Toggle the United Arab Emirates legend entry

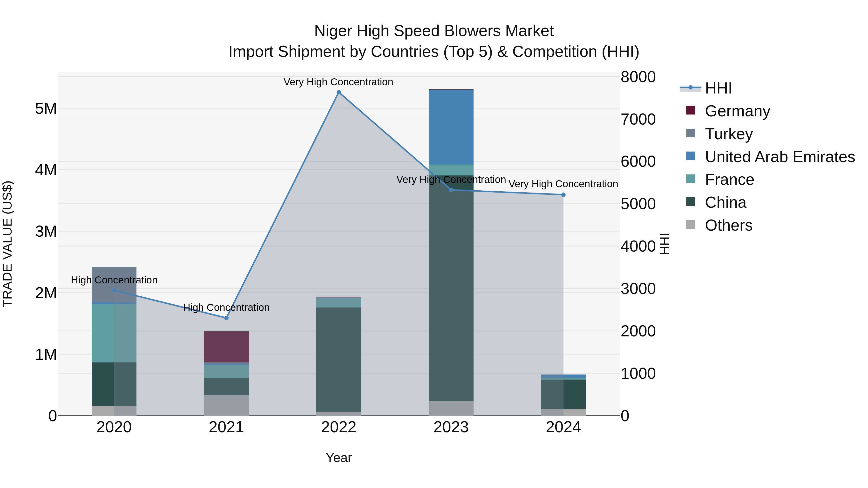pyautogui.click(x=770, y=157)
